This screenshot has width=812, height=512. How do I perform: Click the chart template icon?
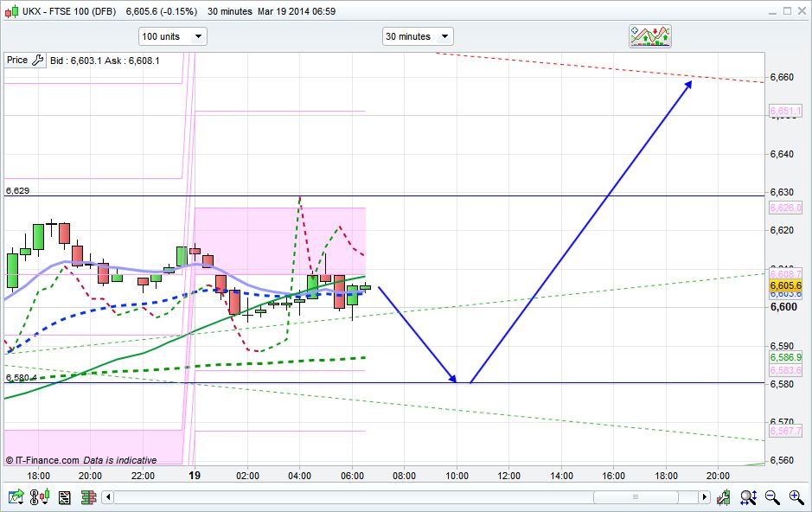[64, 497]
